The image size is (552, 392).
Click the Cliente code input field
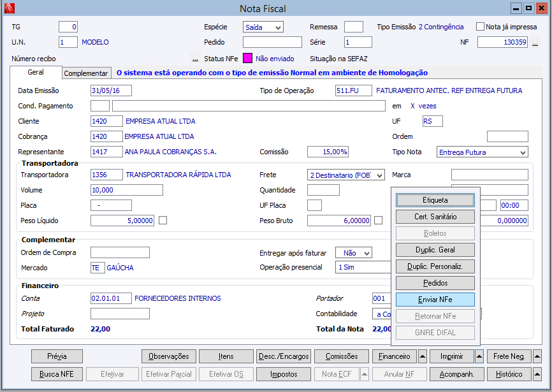point(106,121)
